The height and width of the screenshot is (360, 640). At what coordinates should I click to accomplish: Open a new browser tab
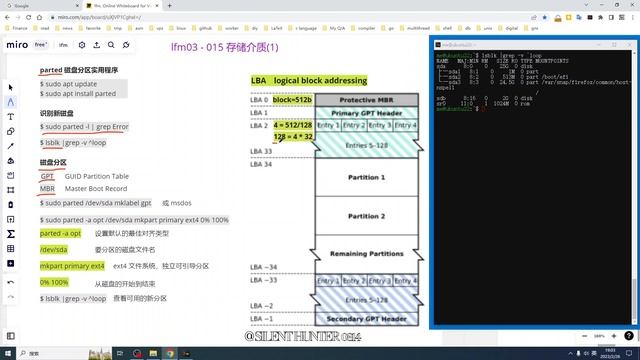(169, 6)
